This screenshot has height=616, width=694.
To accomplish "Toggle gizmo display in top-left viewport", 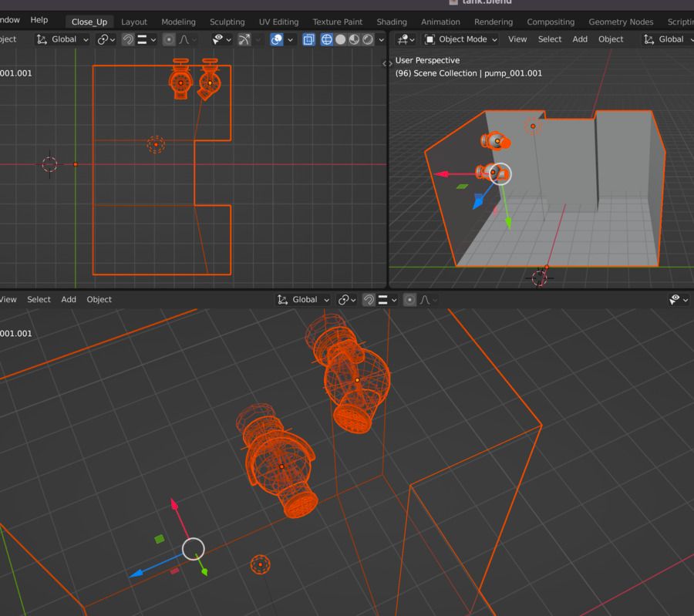I will pos(244,39).
